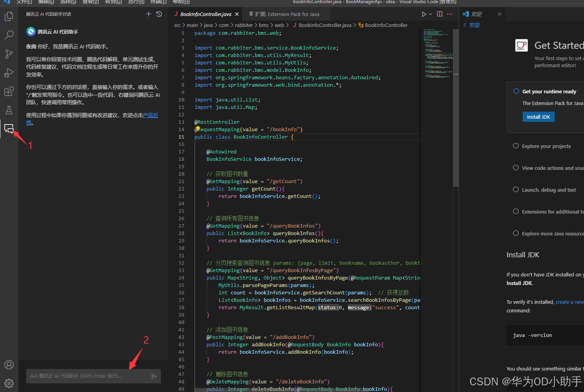Select the 'Explore your projects' step

pyautogui.click(x=546, y=146)
